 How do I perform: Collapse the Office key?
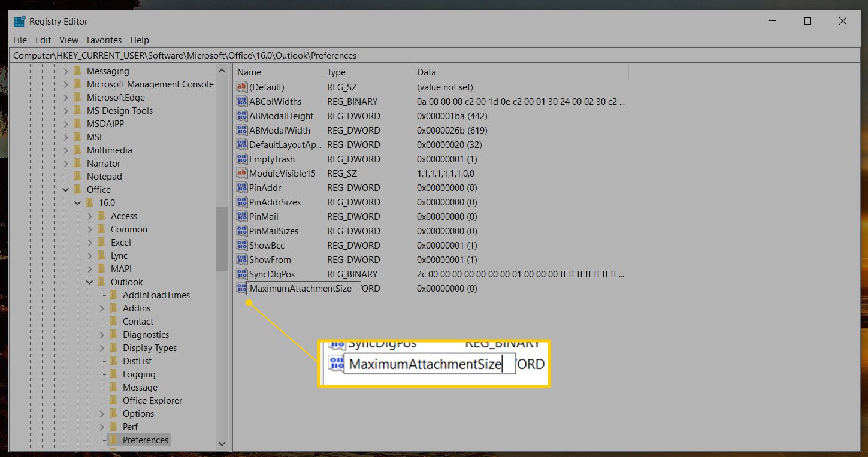(x=66, y=189)
